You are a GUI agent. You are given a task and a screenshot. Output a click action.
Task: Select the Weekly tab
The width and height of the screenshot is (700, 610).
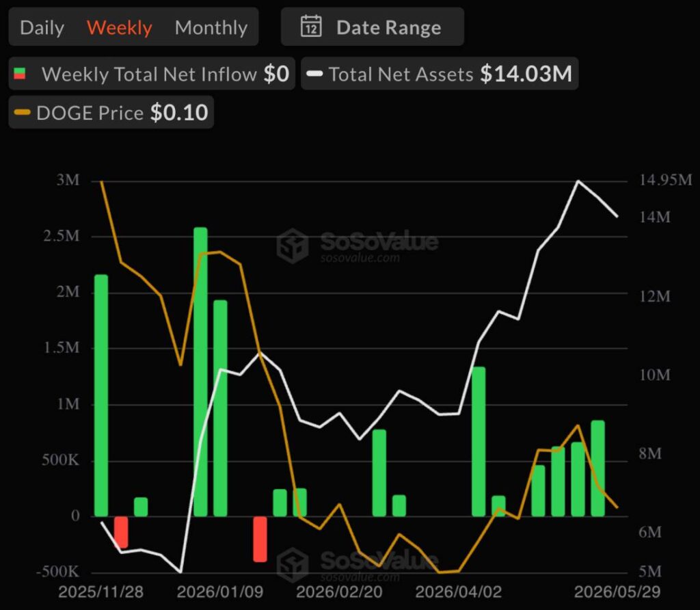[119, 27]
